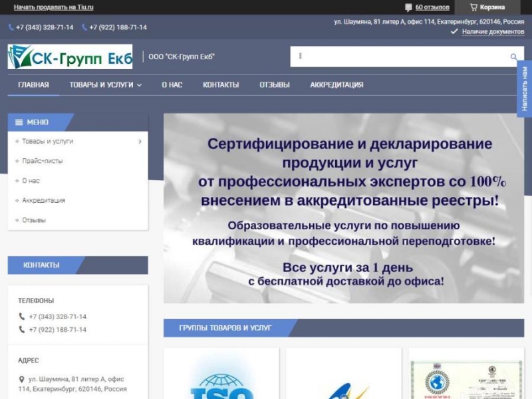
Task: Open the ГЛАВНАЯ tab
Action: (x=33, y=85)
